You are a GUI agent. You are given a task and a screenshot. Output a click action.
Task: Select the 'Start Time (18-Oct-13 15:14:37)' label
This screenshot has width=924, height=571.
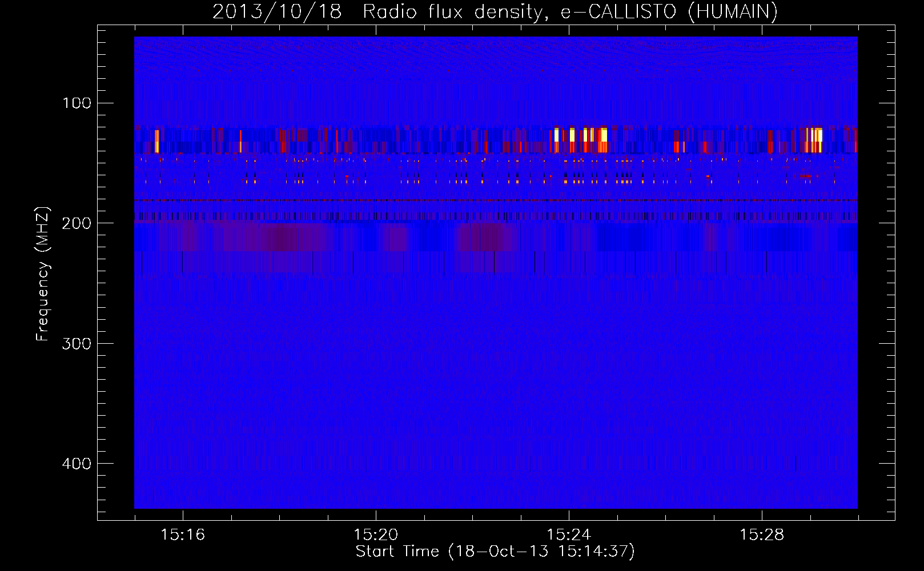point(495,552)
